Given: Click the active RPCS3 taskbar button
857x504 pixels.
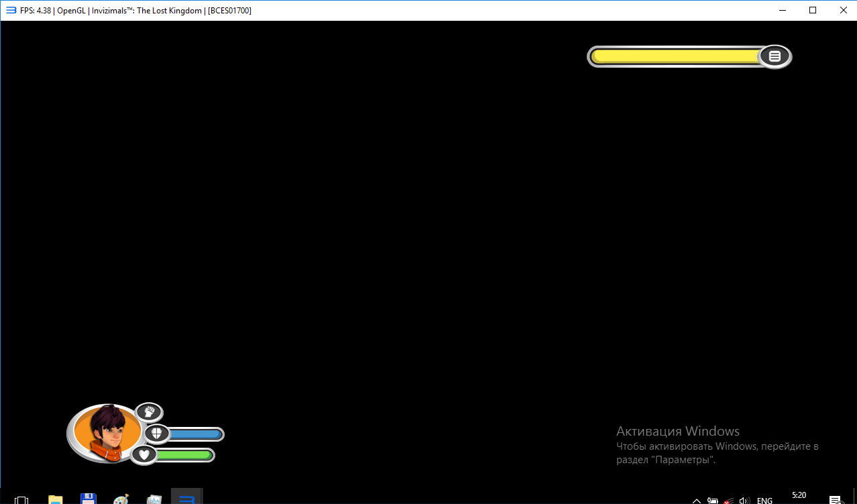Looking at the screenshot, I should tap(187, 498).
